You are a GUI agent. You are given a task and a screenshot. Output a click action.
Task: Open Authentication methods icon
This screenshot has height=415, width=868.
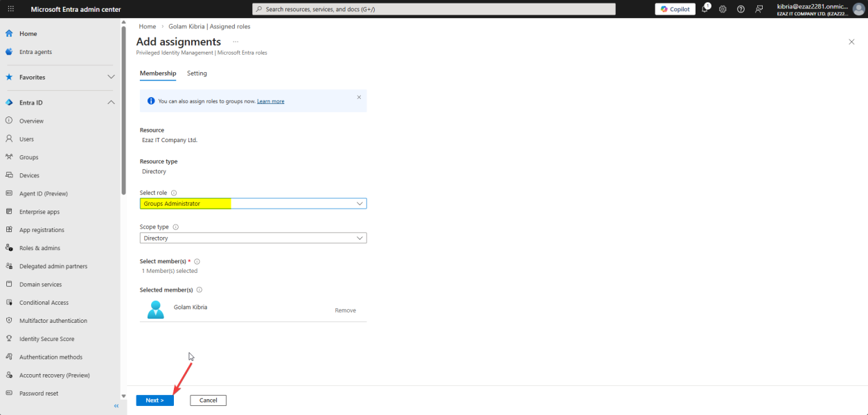click(x=9, y=357)
